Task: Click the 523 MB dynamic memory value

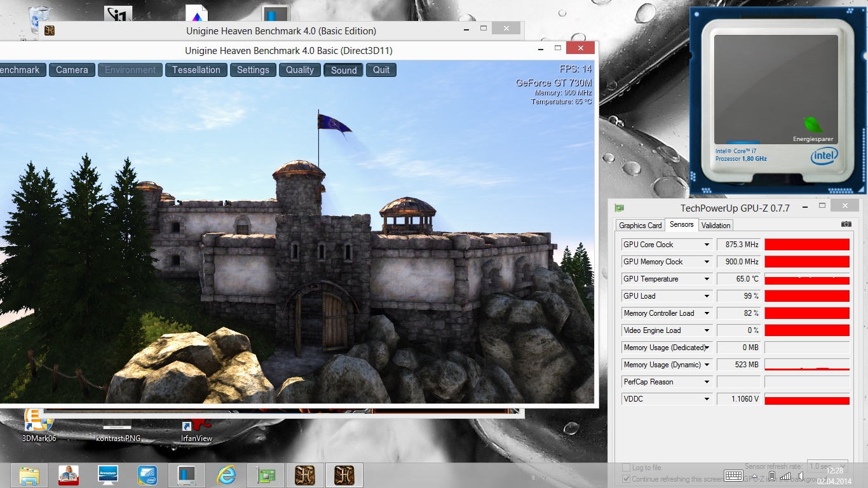Action: click(x=738, y=365)
